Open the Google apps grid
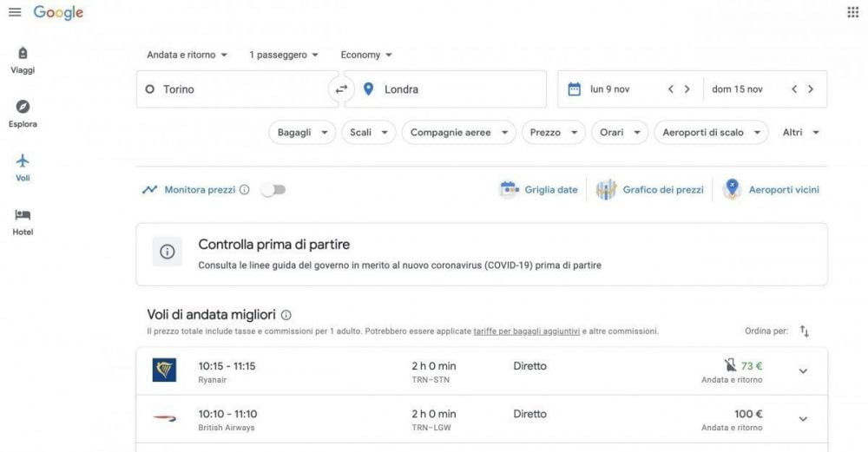The image size is (868, 452). [852, 12]
